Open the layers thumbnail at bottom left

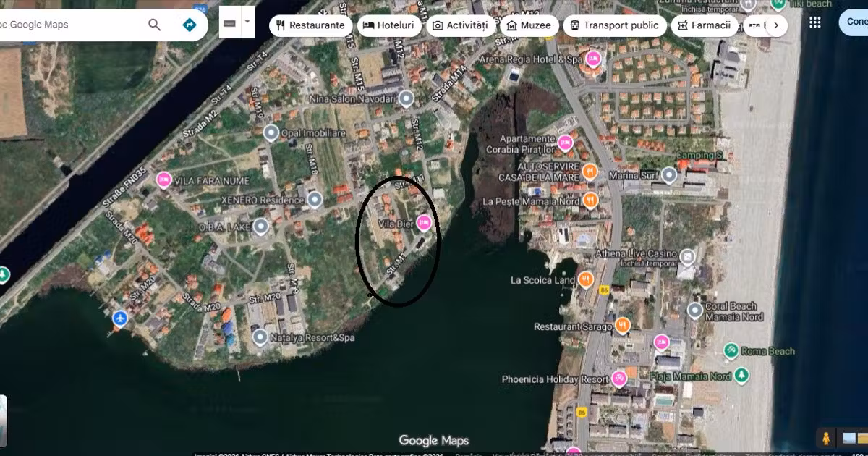click(x=3, y=421)
